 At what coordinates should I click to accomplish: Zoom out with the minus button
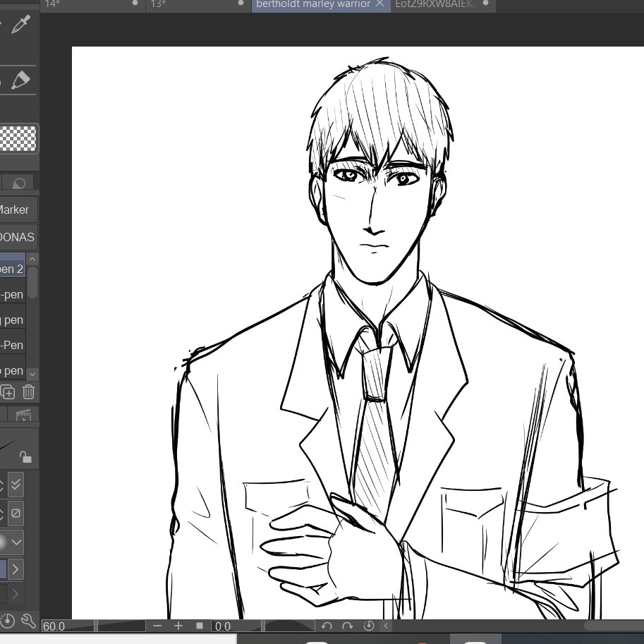(x=157, y=626)
